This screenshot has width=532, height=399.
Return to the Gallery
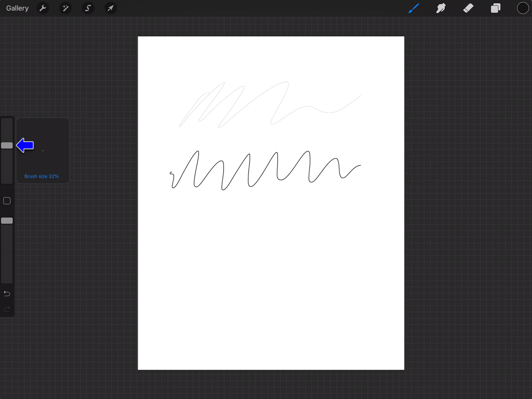pyautogui.click(x=17, y=8)
